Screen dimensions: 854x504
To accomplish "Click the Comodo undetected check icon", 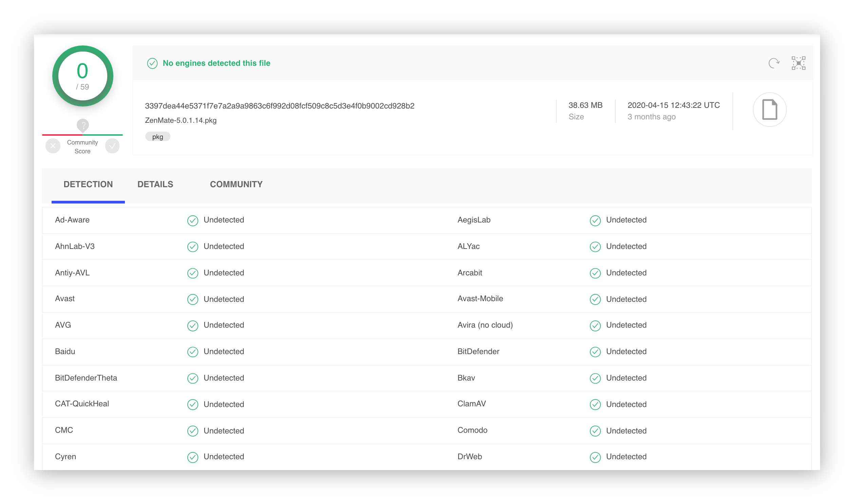I will pos(595,431).
